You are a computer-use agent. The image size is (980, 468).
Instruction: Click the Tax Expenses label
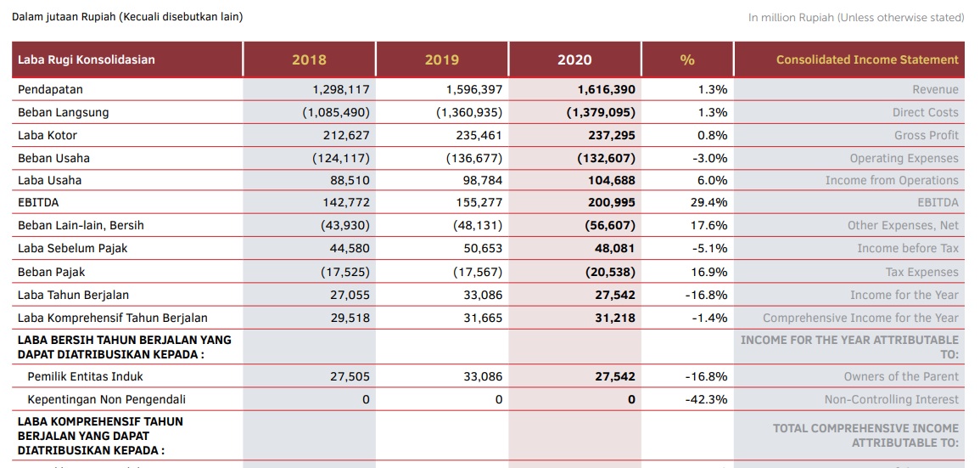(x=921, y=272)
